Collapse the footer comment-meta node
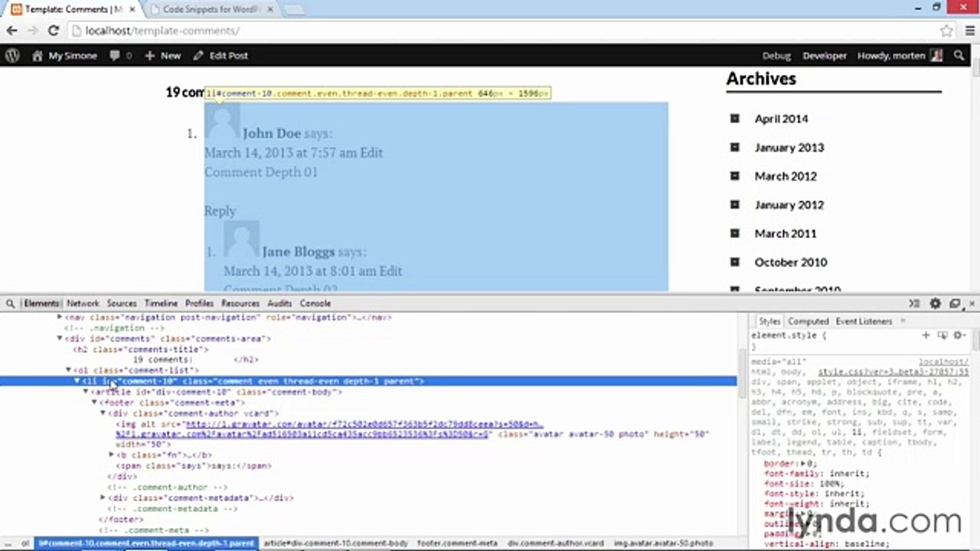The height and width of the screenshot is (551, 980). [94, 403]
